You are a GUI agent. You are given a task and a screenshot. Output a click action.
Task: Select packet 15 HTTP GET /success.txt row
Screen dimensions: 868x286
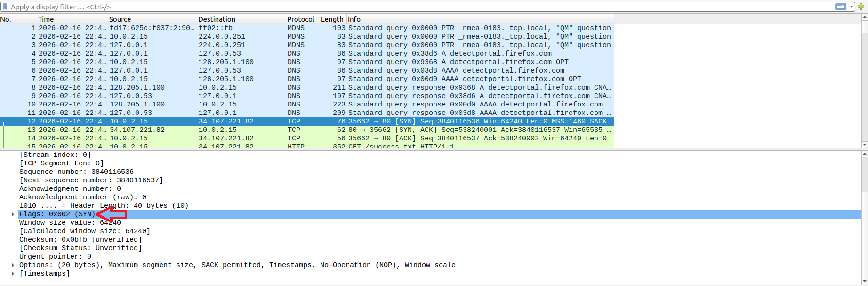(x=307, y=146)
